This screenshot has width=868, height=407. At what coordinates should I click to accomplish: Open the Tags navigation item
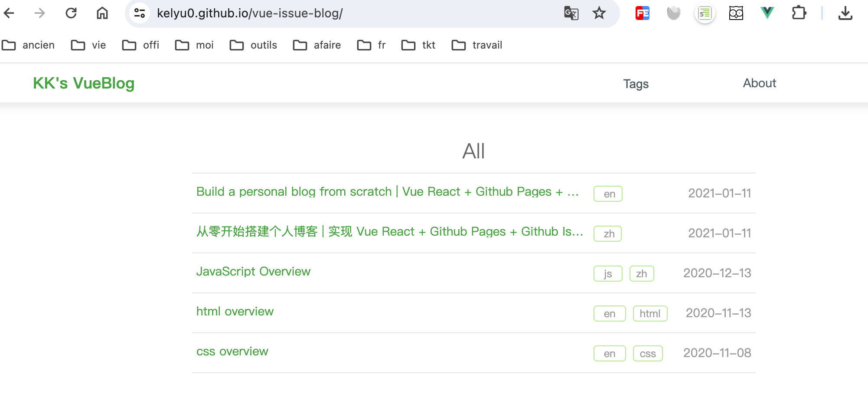click(636, 84)
